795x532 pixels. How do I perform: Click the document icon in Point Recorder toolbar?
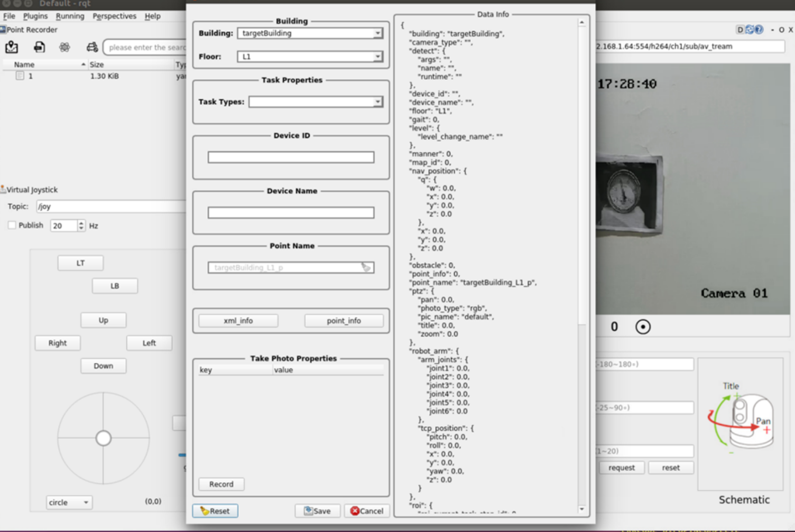click(x=39, y=47)
